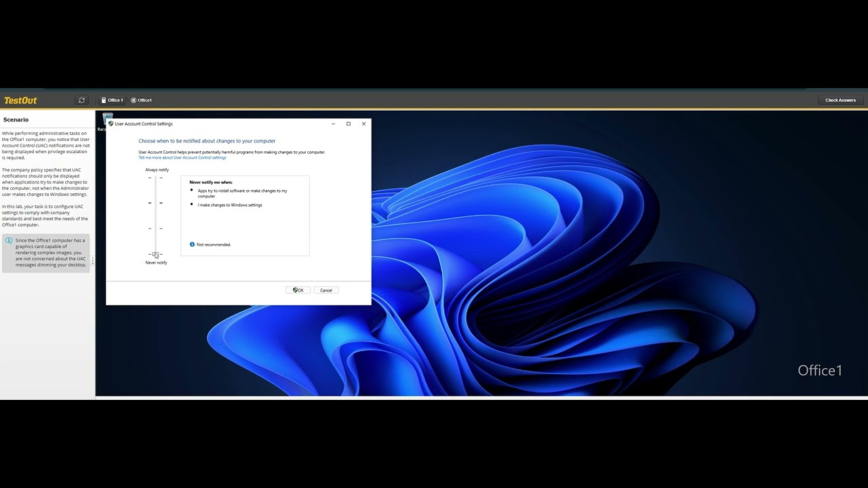The image size is (868, 488).
Task: Maximize the User Account Control Settings window
Action: (349, 124)
